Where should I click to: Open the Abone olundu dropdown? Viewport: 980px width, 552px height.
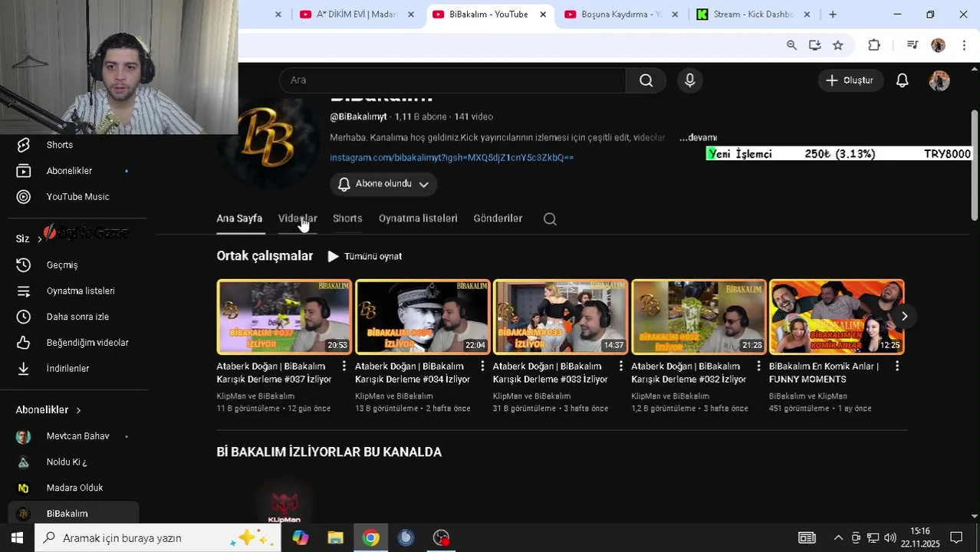point(384,184)
